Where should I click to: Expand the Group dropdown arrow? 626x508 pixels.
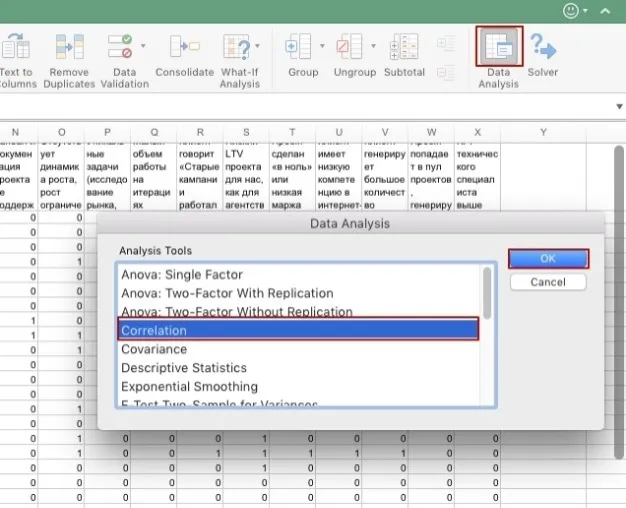pyautogui.click(x=322, y=46)
